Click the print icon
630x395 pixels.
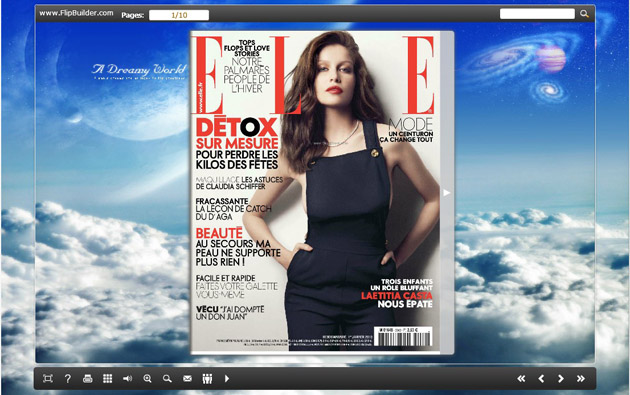(88, 379)
